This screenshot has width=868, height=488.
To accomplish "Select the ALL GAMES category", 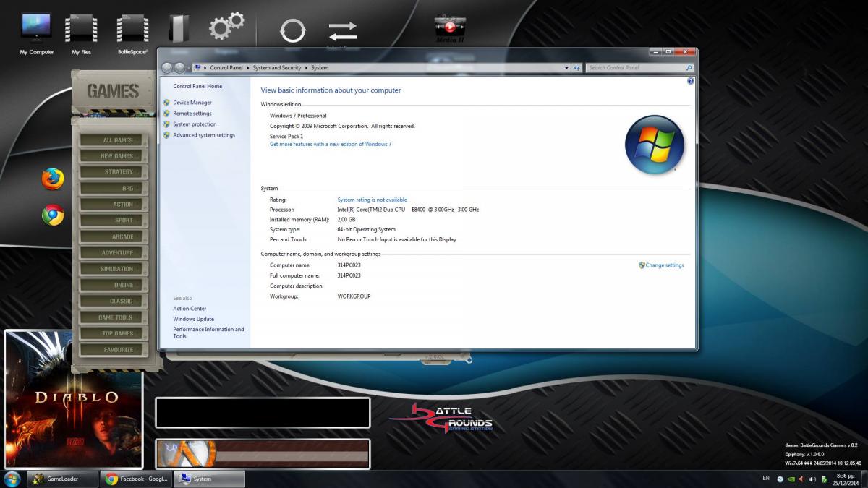I will click(114, 140).
